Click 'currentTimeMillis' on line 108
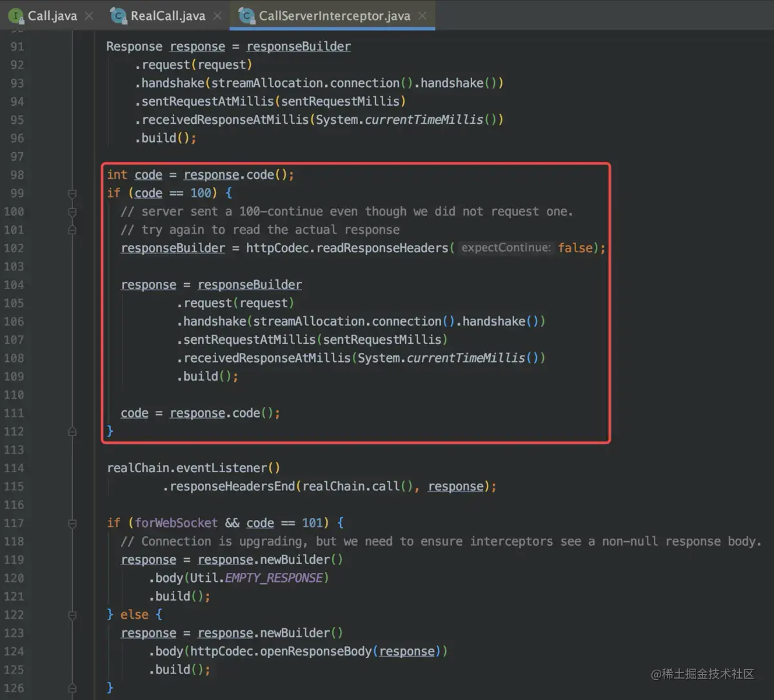This screenshot has width=774, height=700. point(466,358)
